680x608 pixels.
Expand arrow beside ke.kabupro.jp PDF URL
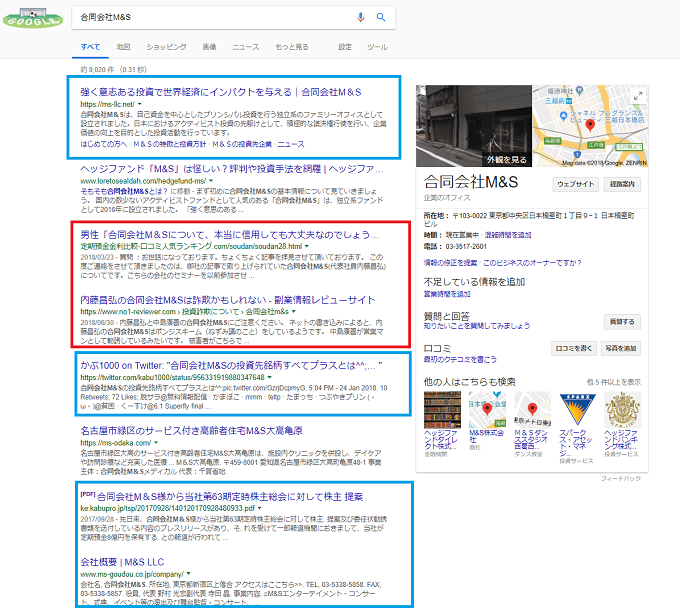coord(260,508)
